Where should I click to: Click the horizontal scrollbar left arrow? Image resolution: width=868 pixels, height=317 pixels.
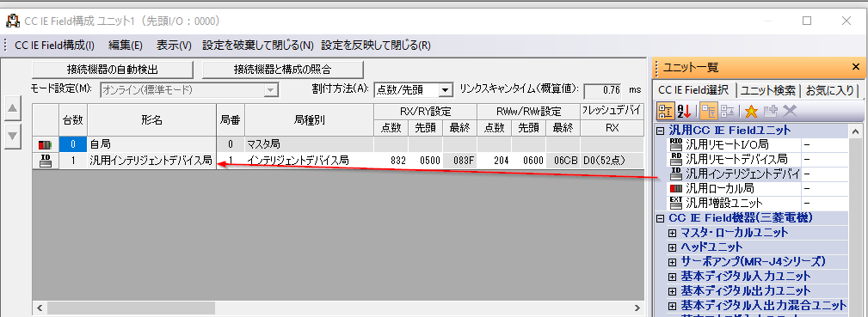40,308
